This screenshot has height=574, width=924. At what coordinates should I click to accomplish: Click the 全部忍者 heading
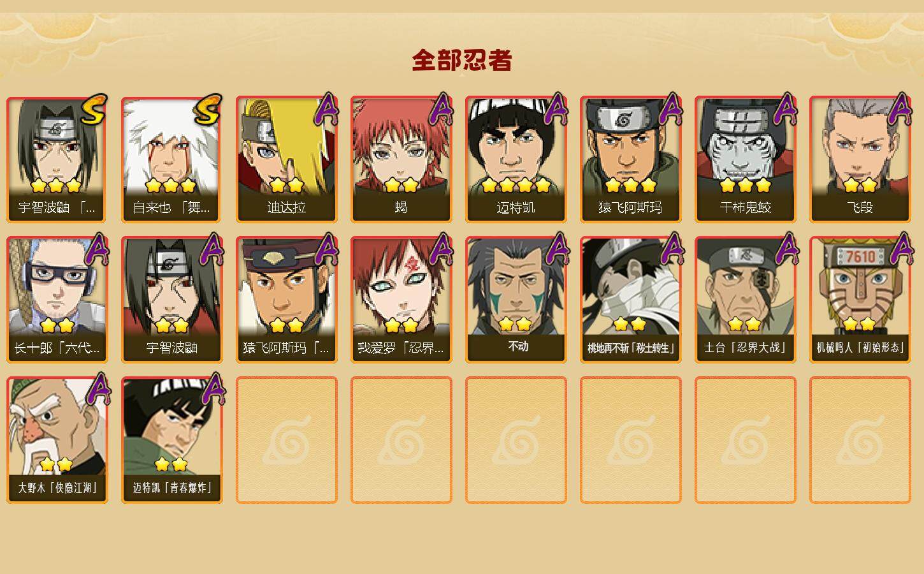(x=462, y=60)
